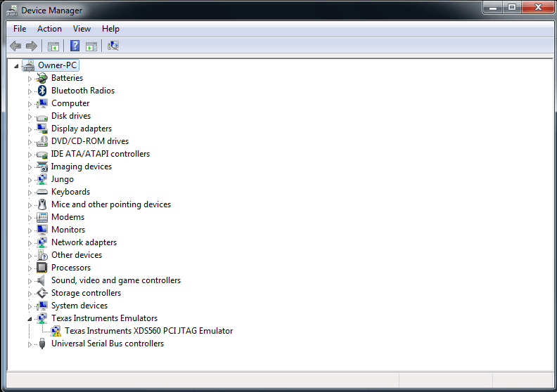
Task: Expand the Other devices category
Action: (x=30, y=256)
